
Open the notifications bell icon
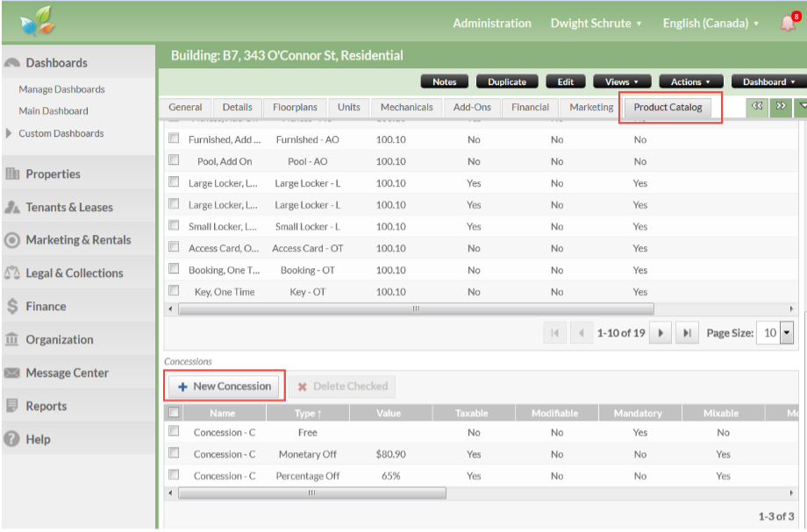point(787,23)
